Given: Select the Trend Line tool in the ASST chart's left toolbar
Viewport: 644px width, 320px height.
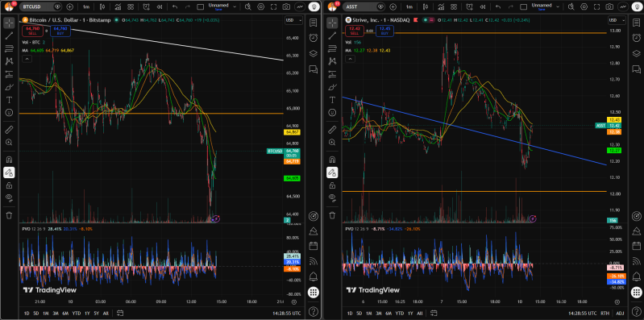Looking at the screenshot, I should 332,35.
